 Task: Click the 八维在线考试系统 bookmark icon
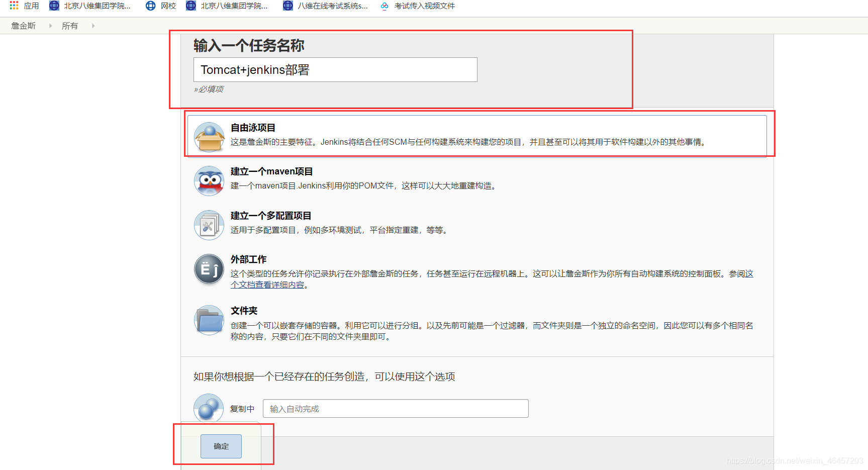click(x=287, y=6)
